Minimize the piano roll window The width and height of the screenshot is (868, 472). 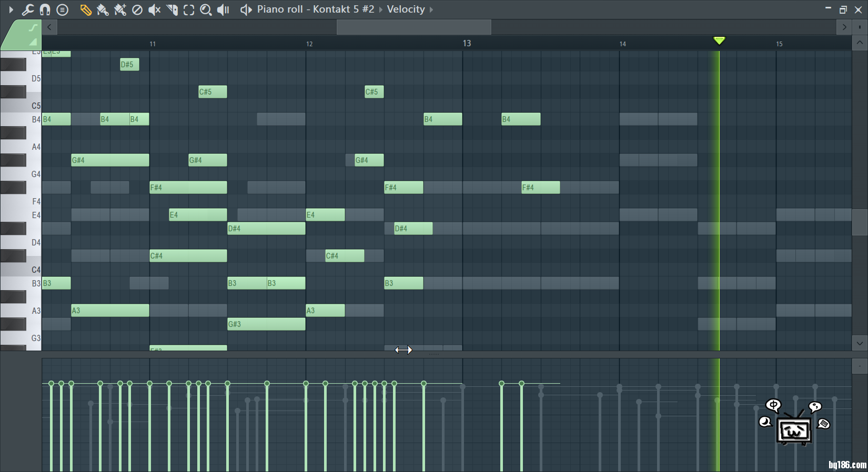pos(828,8)
